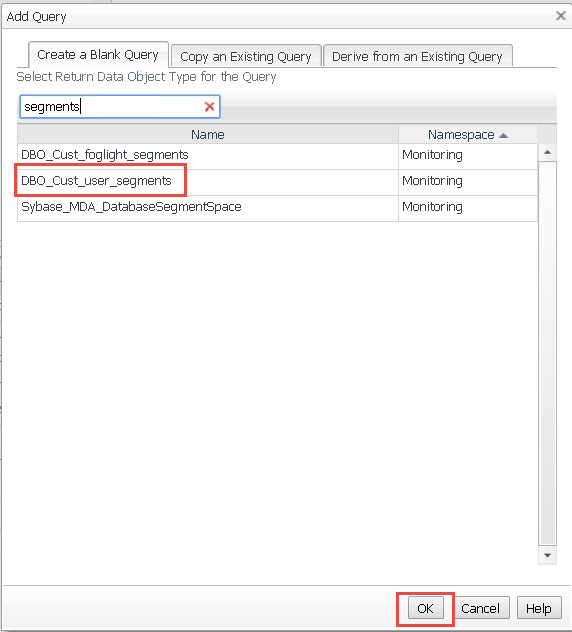Cancel the Add Query dialog
The height and width of the screenshot is (632, 572).
pyautogui.click(x=480, y=608)
